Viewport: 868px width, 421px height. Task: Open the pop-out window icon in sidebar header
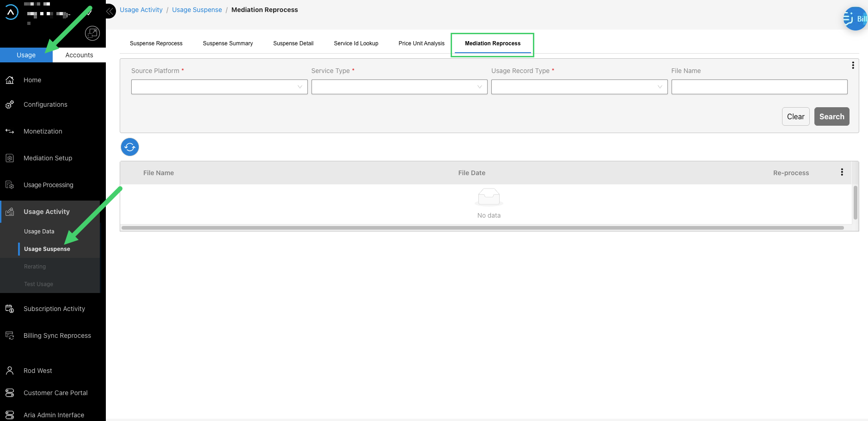(92, 33)
